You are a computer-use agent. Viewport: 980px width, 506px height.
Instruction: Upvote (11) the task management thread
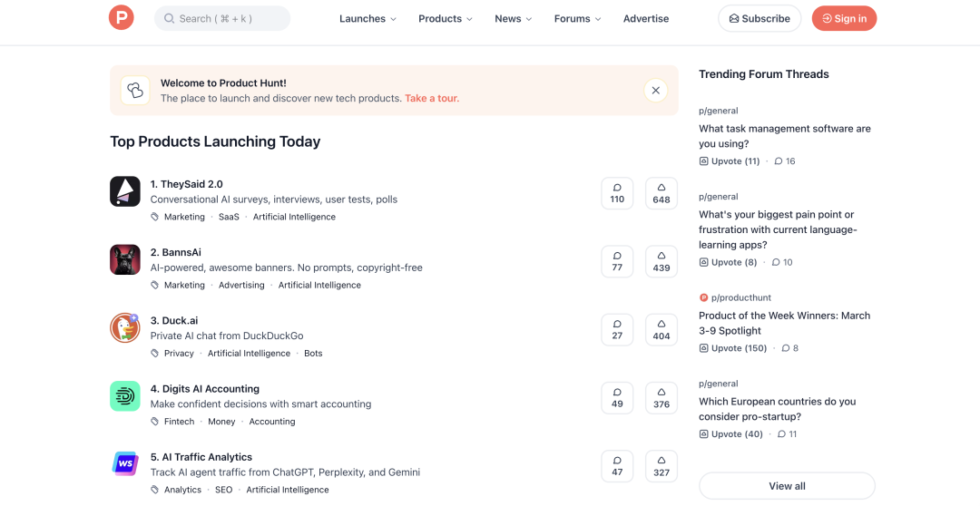pos(730,161)
